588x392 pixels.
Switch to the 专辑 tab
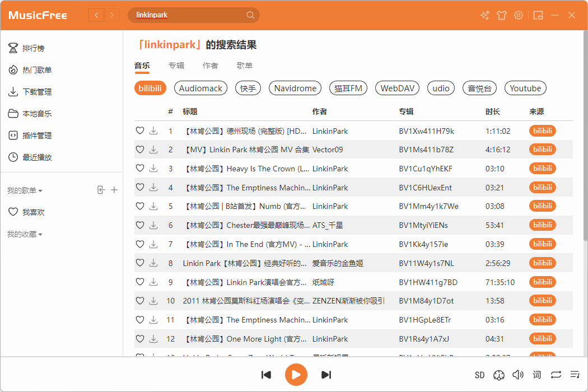[x=176, y=65]
